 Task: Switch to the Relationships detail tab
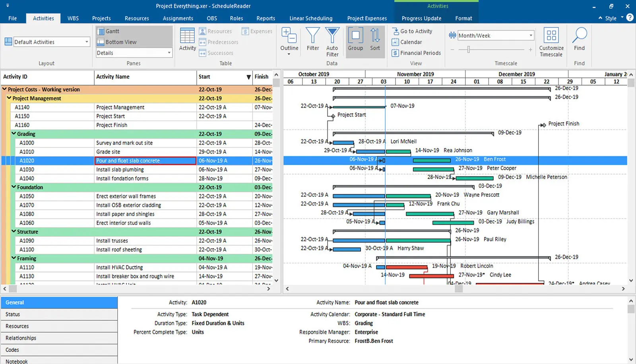(x=21, y=338)
